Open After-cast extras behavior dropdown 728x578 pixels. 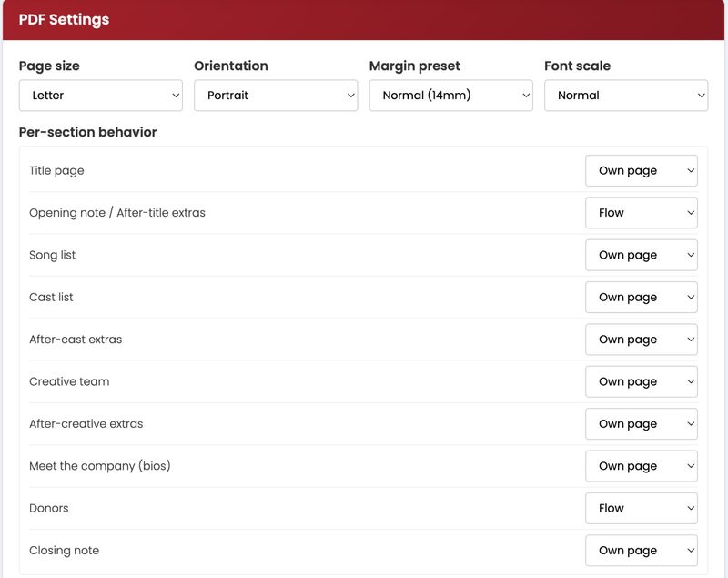tap(642, 340)
